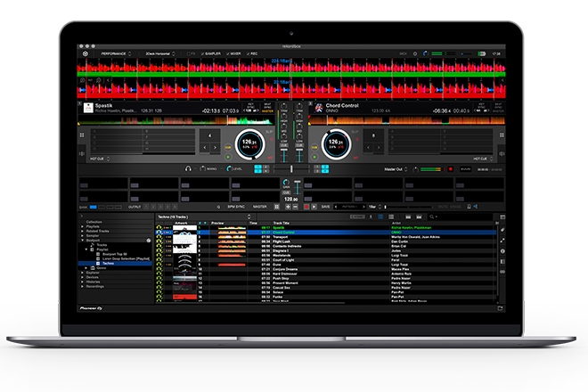Click the sequencer plus button
588x392 pixels.
[x=288, y=207]
